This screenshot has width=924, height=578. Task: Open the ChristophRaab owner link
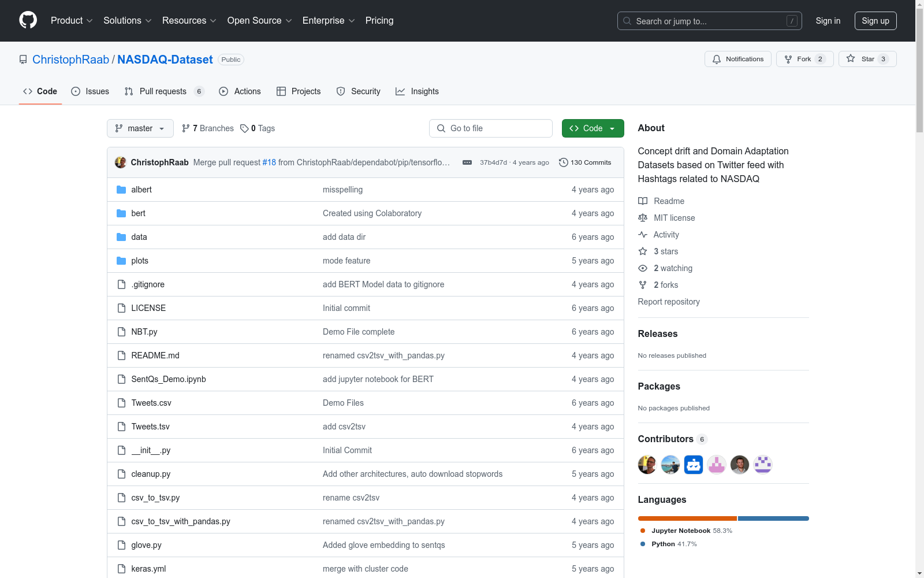tap(70, 60)
